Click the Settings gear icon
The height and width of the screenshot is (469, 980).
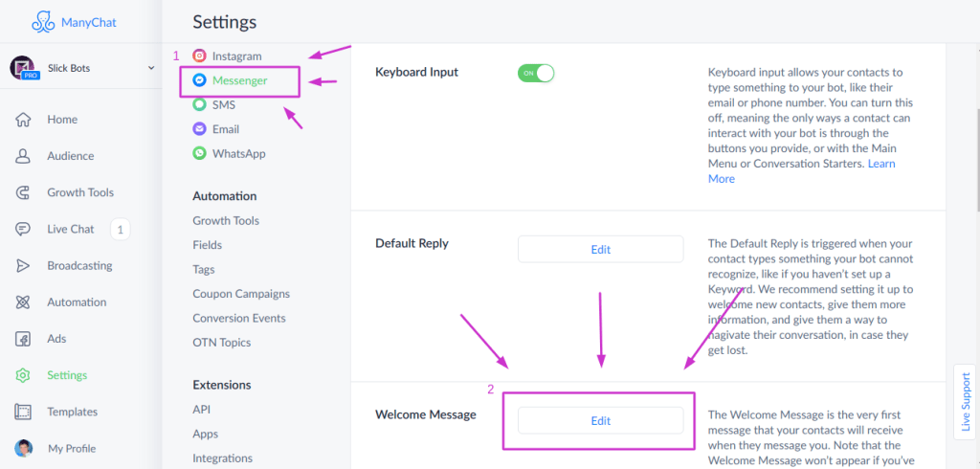(x=23, y=376)
